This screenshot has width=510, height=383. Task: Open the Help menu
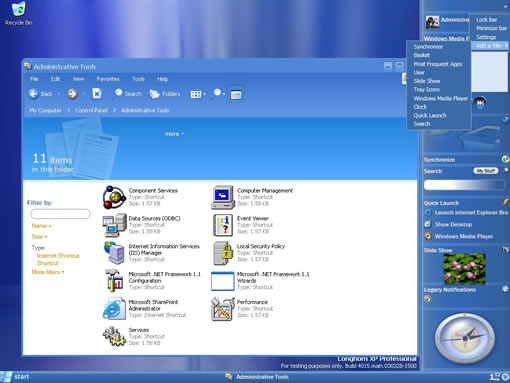163,79
